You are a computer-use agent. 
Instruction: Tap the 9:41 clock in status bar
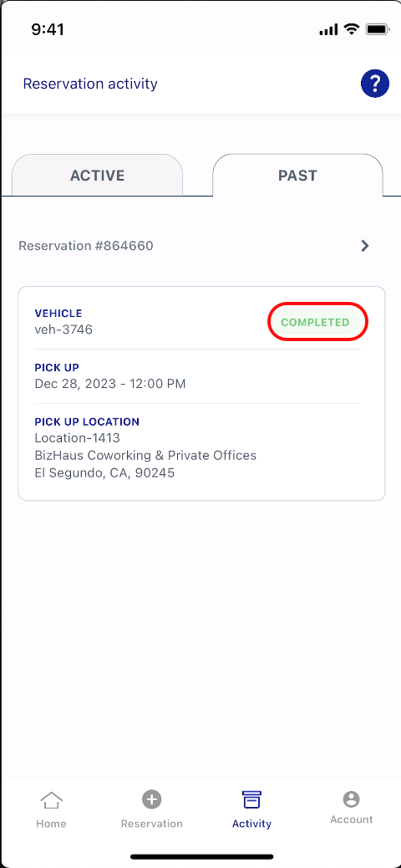[48, 29]
